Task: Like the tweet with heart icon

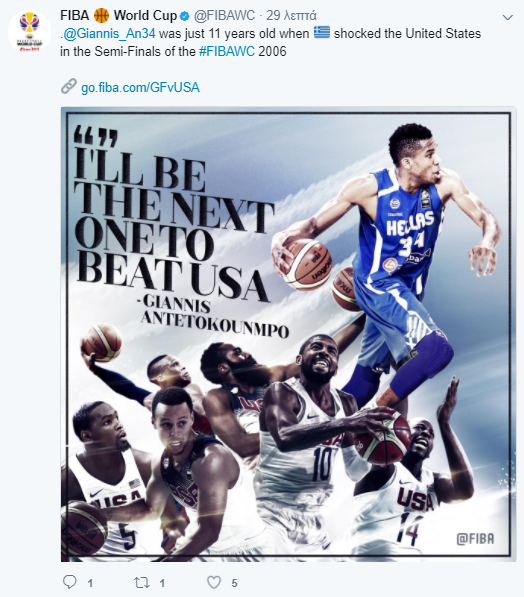Action: pyautogui.click(x=214, y=582)
